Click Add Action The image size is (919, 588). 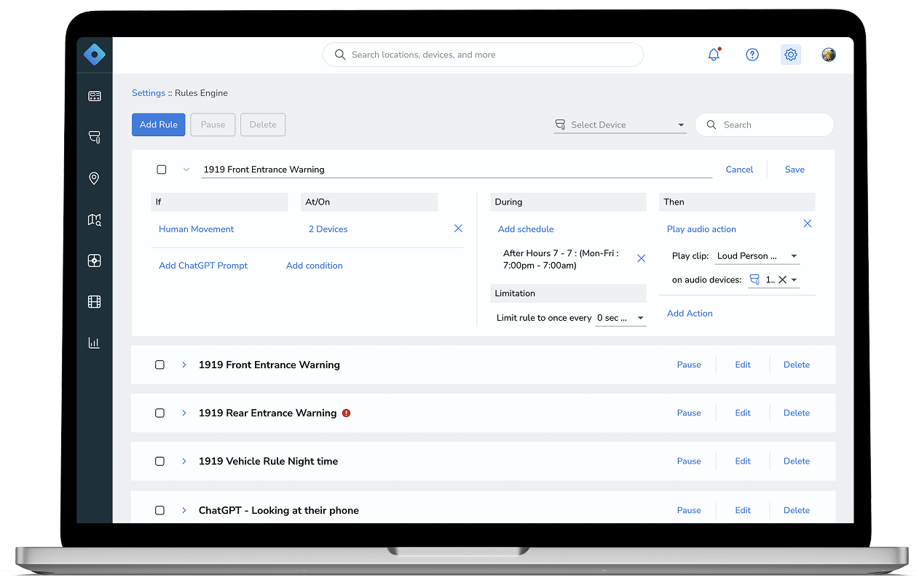[690, 314]
